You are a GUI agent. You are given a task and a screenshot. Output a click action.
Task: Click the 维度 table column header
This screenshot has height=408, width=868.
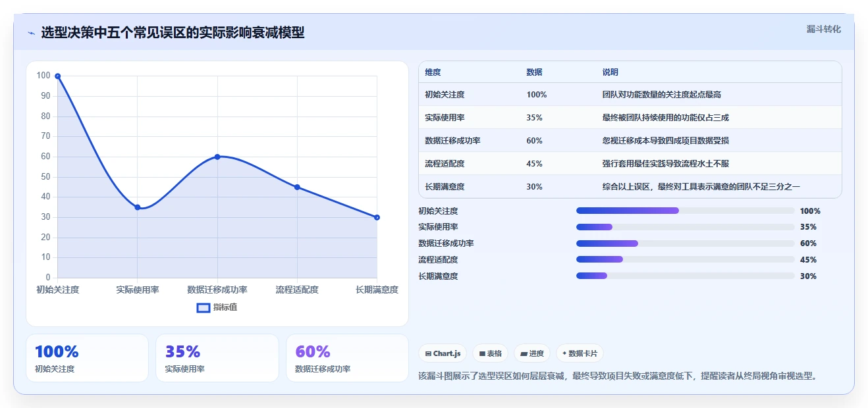[433, 72]
